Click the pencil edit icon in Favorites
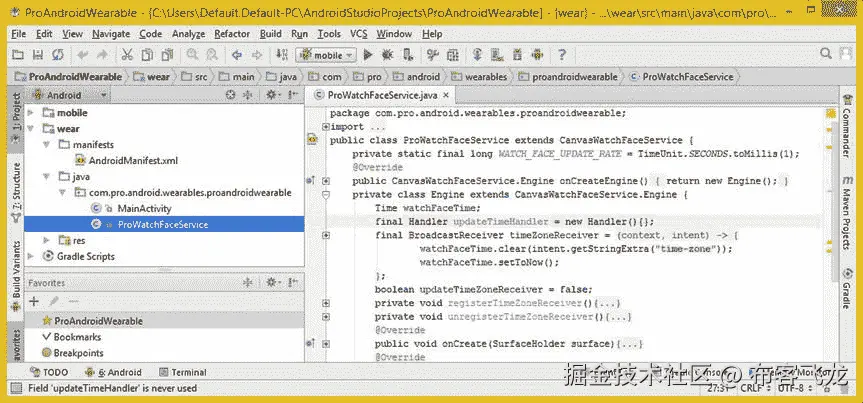The height and width of the screenshot is (403, 863). click(53, 301)
